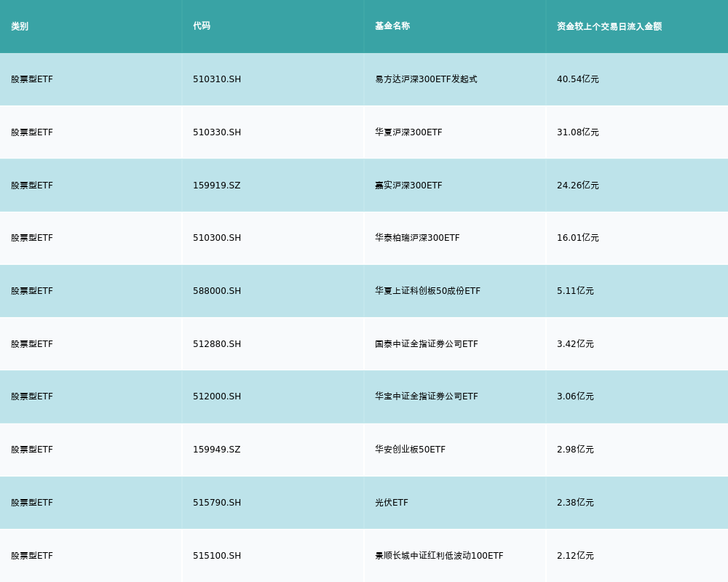728x582 pixels.
Task: Click the 代码 column header
Action: [x=202, y=26]
